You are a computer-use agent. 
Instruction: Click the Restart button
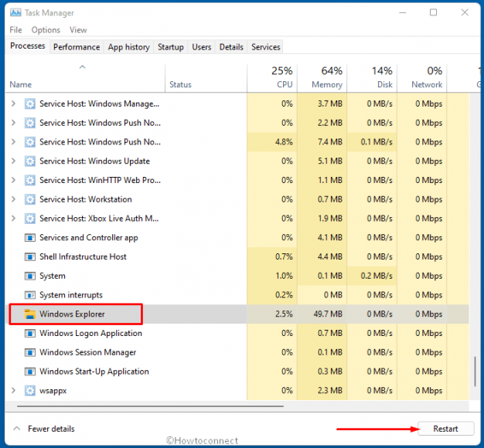[x=445, y=429]
